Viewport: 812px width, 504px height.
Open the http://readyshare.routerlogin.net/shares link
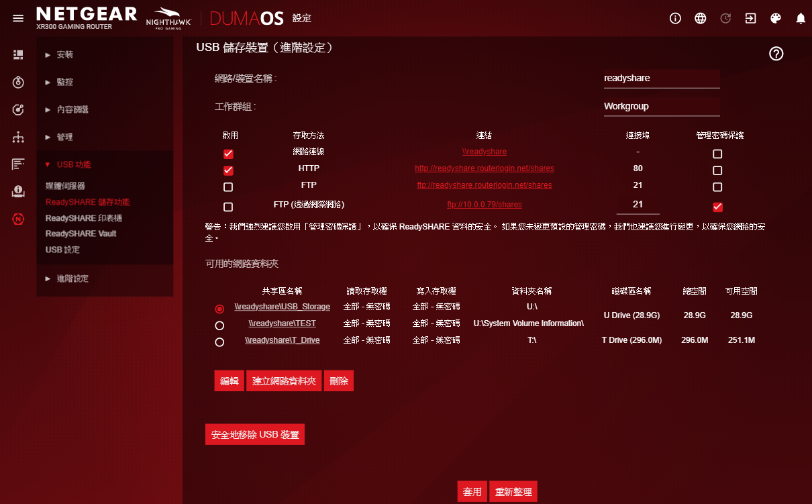[485, 168]
